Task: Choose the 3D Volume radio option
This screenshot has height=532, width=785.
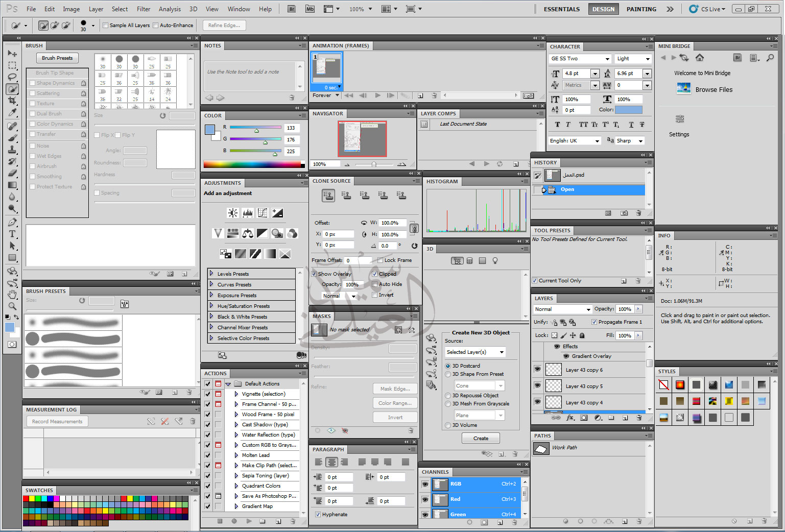Action: point(448,425)
